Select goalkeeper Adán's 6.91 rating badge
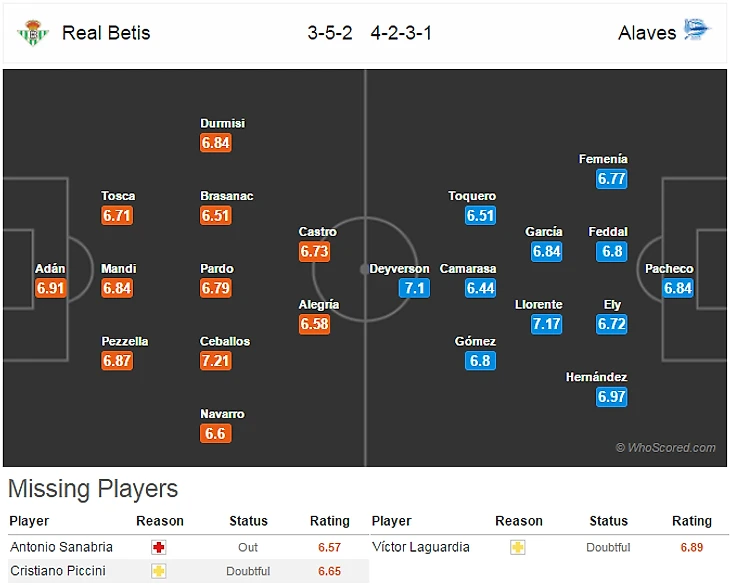Image resolution: width=730 pixels, height=585 pixels. pyautogui.click(x=50, y=288)
